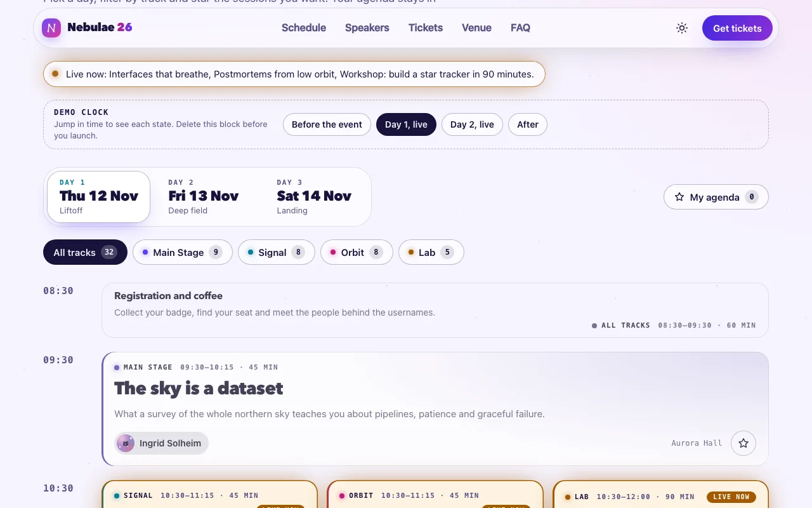Switch to the Sat 14 Nov tab
This screenshot has width=812, height=508.
[314, 197]
